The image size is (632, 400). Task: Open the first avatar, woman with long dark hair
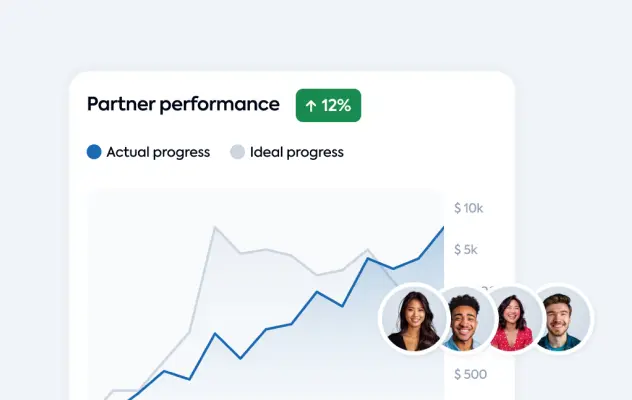413,319
